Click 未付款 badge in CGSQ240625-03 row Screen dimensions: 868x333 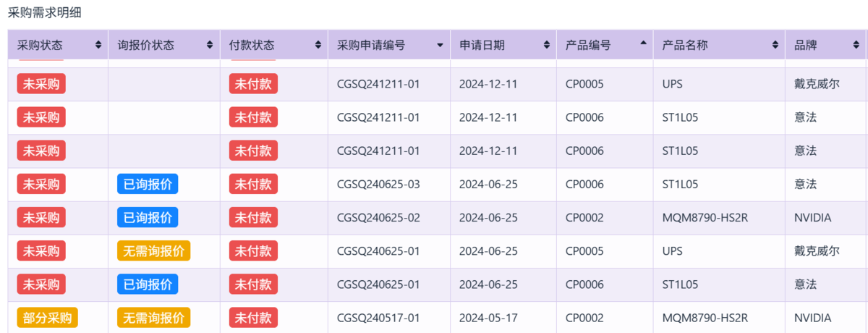[253, 185]
